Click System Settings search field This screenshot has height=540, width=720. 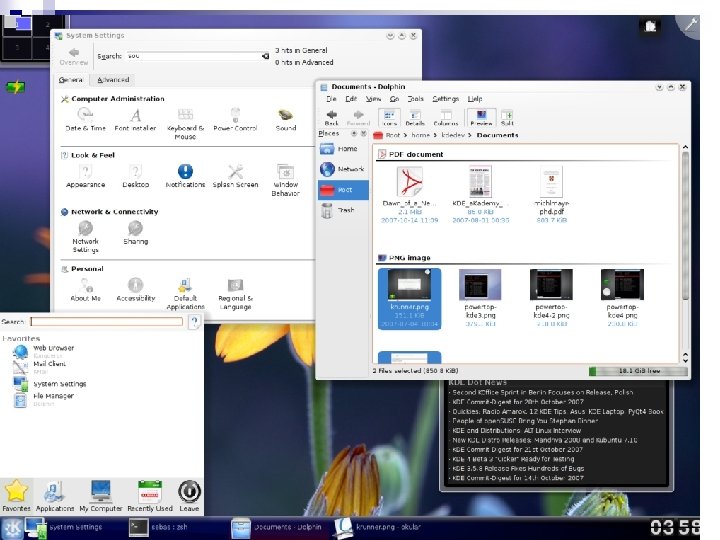point(194,56)
